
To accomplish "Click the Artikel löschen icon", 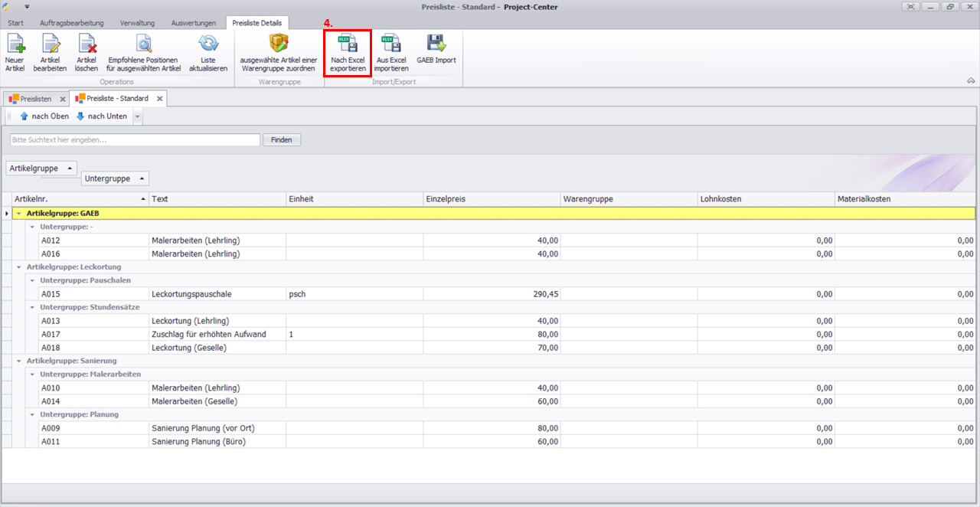I will click(87, 52).
